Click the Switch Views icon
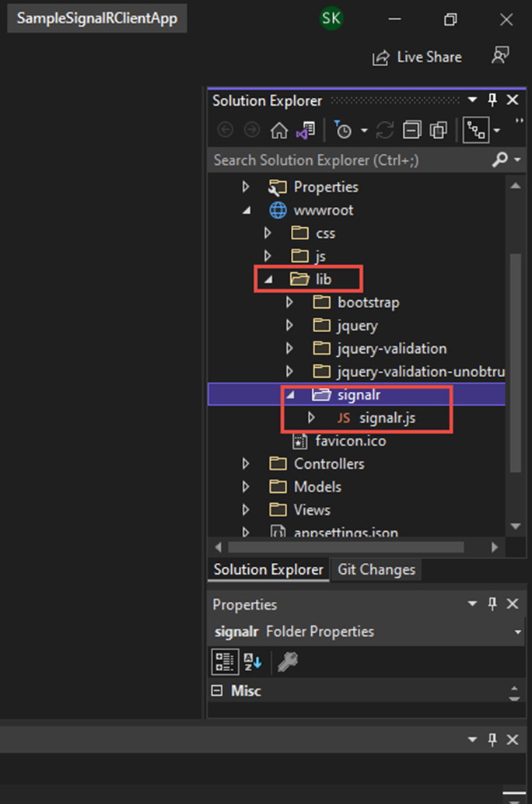The height and width of the screenshot is (804, 532). [x=475, y=130]
